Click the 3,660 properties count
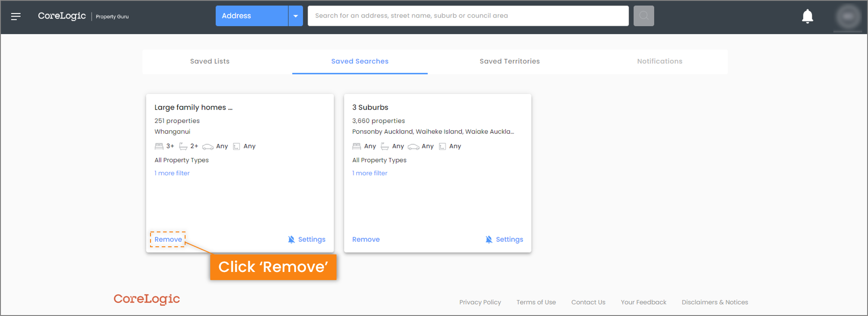The width and height of the screenshot is (868, 316). tap(379, 121)
